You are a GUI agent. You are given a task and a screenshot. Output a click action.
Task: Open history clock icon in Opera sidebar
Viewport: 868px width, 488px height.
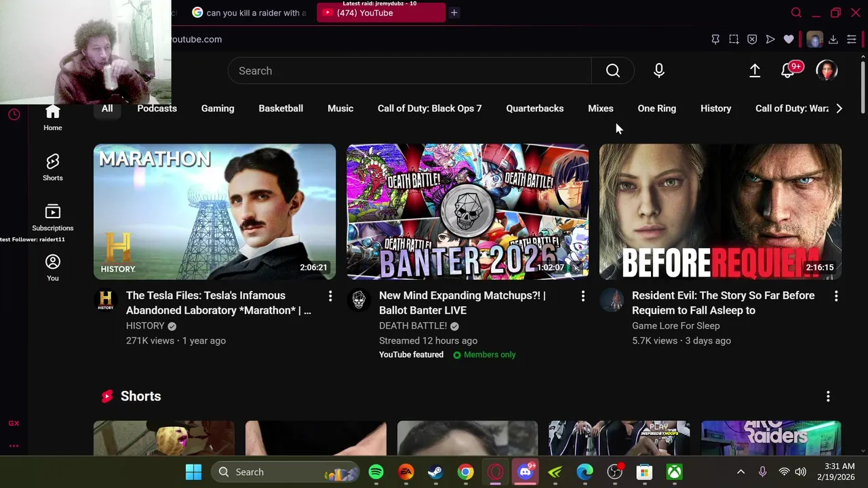[x=14, y=114]
